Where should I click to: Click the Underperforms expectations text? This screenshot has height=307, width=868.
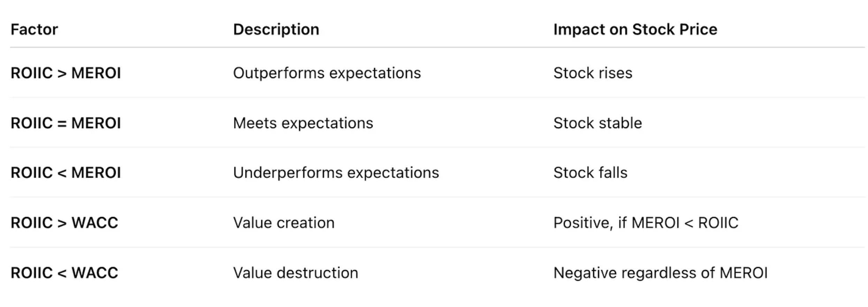coord(336,173)
